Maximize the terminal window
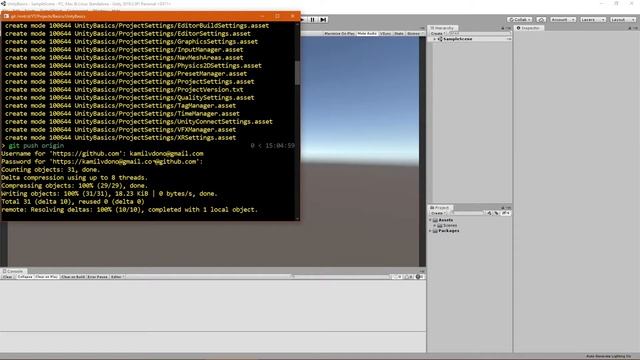Image resolution: width=640 pixels, height=360 pixels. [278, 16]
